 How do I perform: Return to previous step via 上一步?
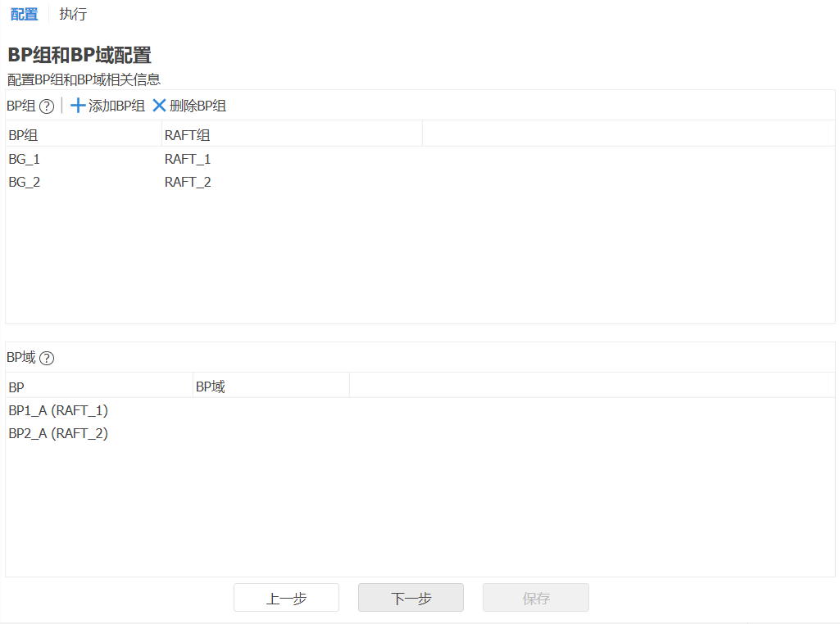point(286,598)
